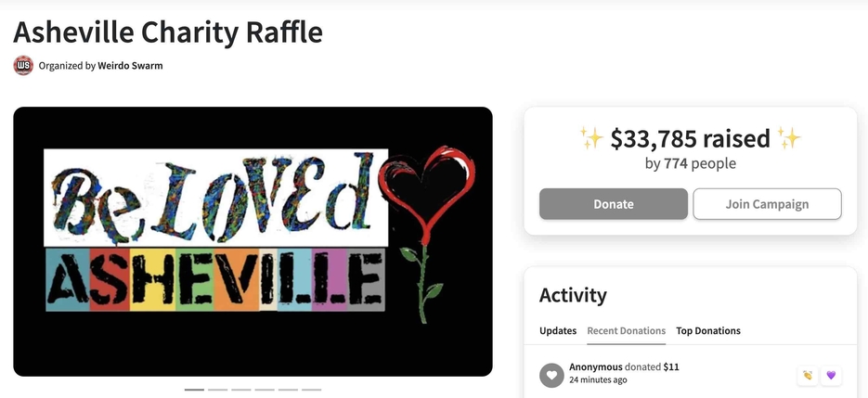
Task: Go to the fourth carousel slide indicator
Action: click(265, 390)
